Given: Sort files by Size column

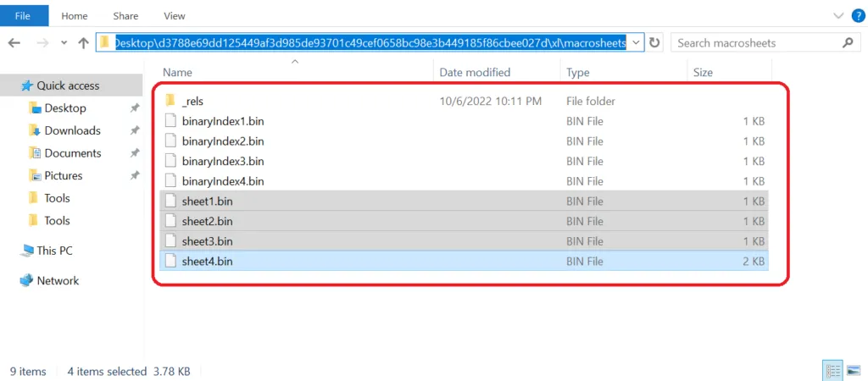Looking at the screenshot, I should click(x=703, y=73).
